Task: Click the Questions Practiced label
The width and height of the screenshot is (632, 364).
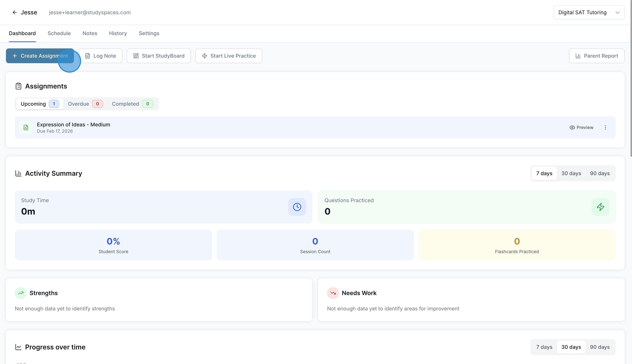Action: point(349,200)
